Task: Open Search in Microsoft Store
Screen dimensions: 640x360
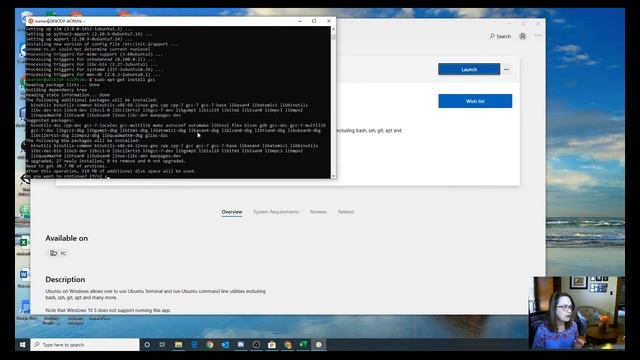Action: (x=500, y=36)
